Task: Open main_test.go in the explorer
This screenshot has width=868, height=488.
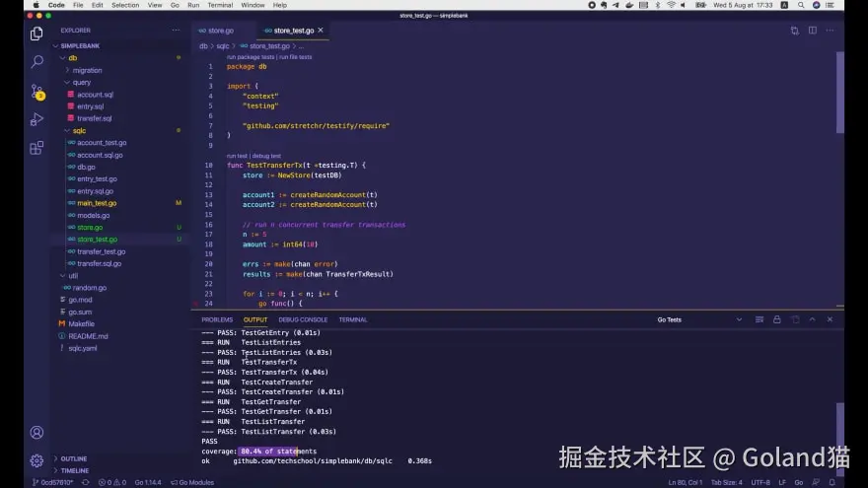Action: (x=97, y=203)
